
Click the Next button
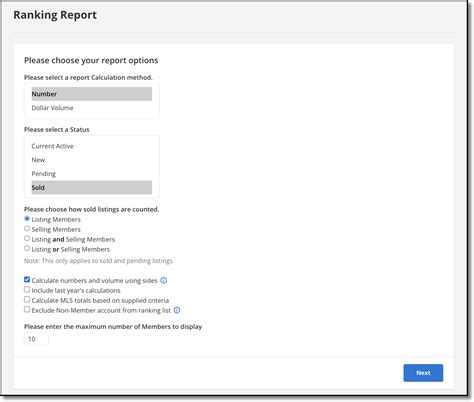[423, 373]
